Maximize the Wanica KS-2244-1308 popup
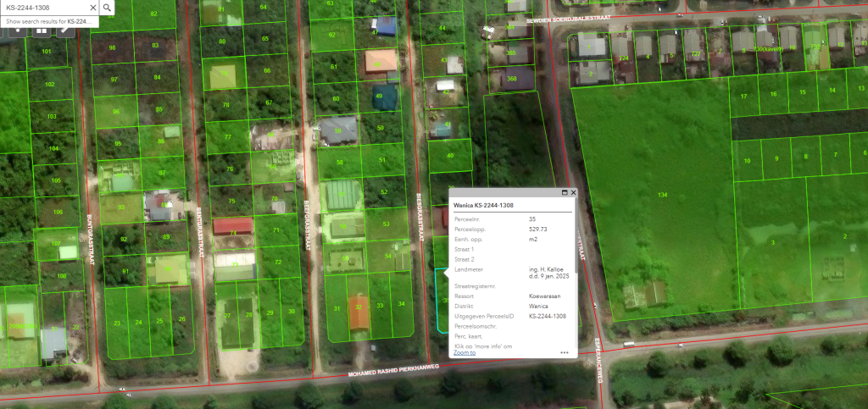The width and height of the screenshot is (868, 409). click(x=564, y=193)
